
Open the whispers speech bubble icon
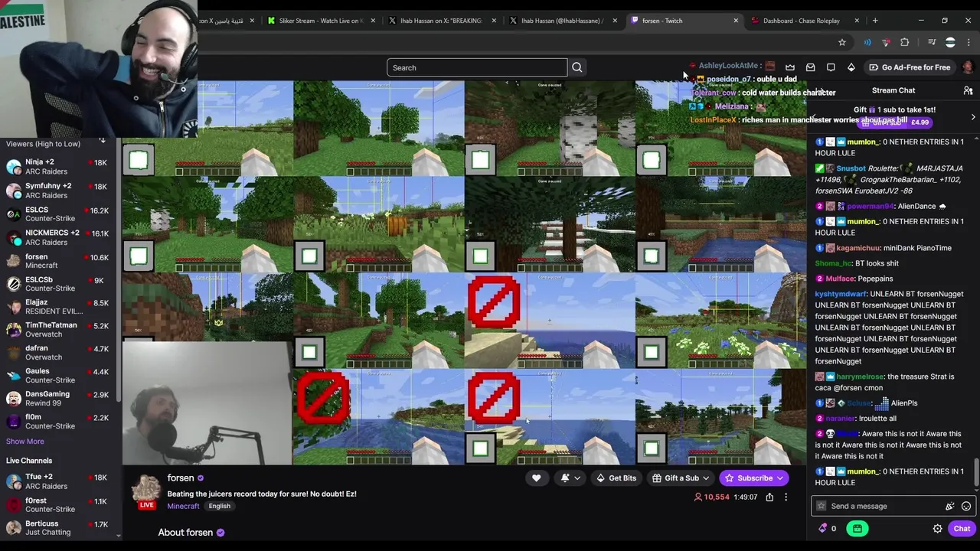(x=831, y=67)
